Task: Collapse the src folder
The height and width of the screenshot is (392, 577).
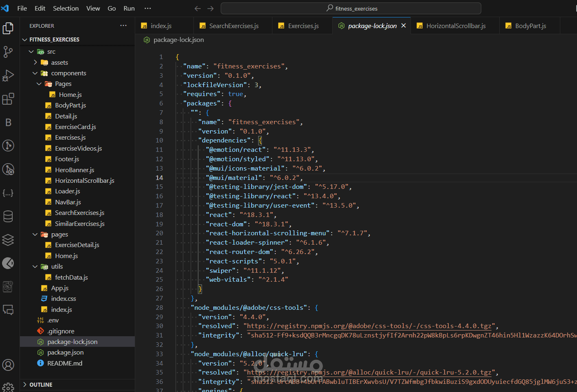Action: tap(31, 52)
